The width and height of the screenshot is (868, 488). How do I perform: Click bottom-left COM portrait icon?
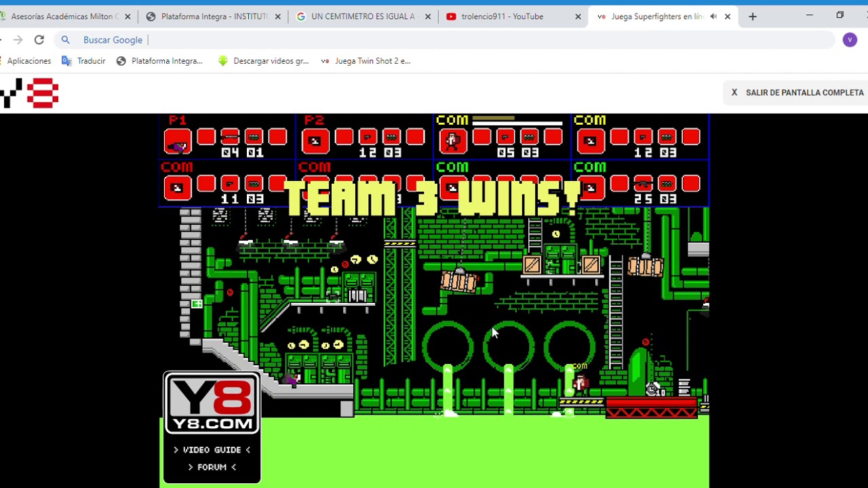[178, 188]
